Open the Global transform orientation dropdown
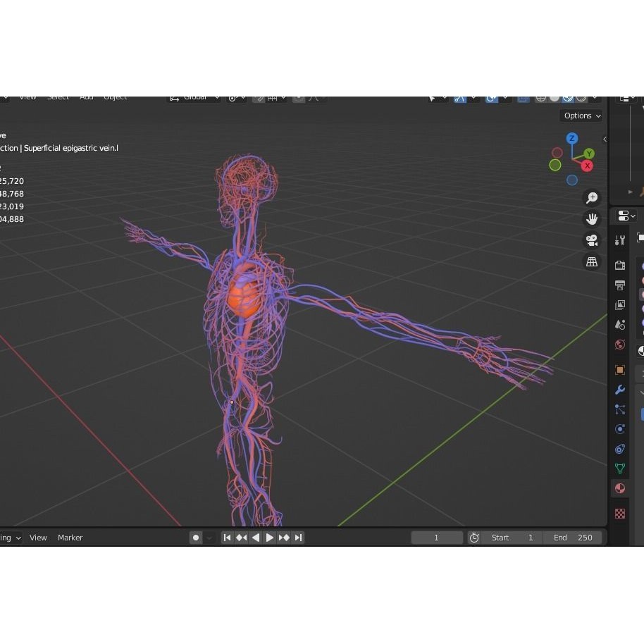The height and width of the screenshot is (644, 644). [197, 97]
